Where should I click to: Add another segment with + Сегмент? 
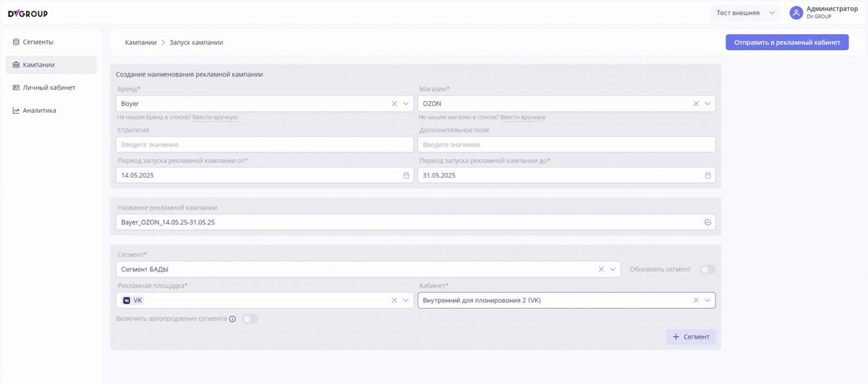click(x=691, y=337)
